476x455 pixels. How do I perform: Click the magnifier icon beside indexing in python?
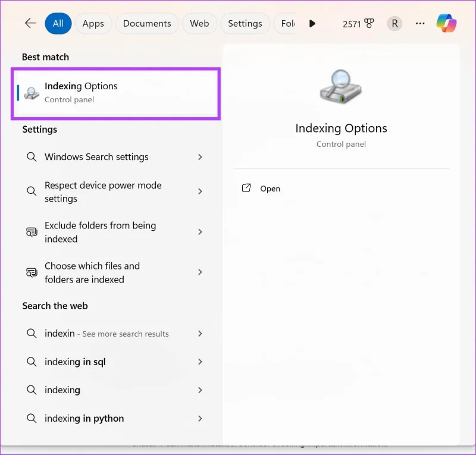(32, 418)
